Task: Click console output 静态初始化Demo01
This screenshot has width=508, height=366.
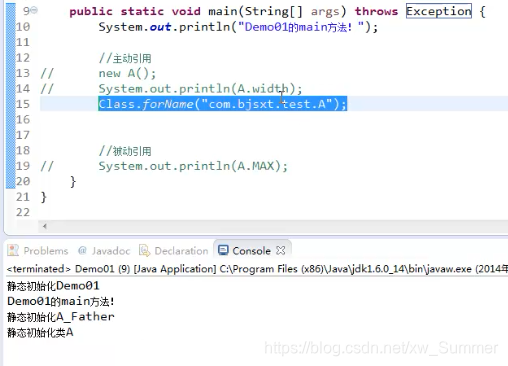Action: 53,286
